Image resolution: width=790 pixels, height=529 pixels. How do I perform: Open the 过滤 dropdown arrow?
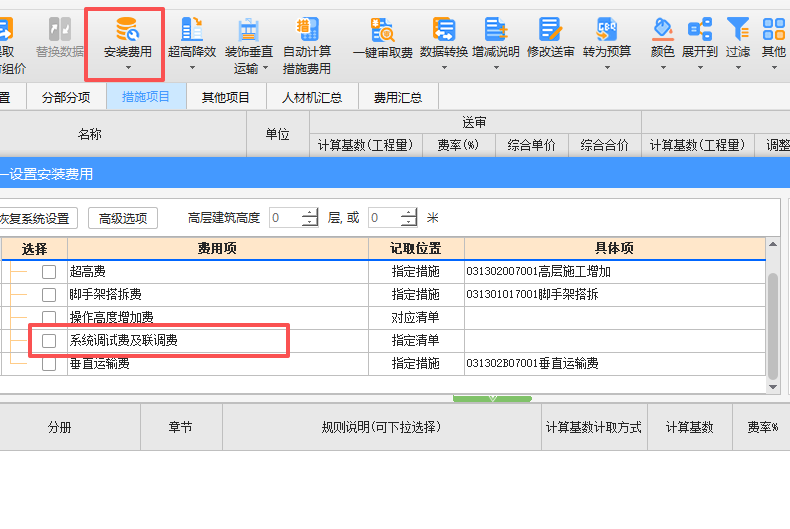tap(738, 68)
